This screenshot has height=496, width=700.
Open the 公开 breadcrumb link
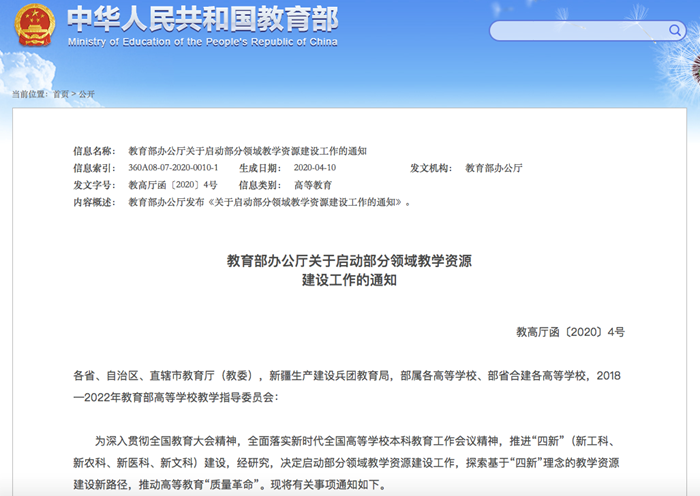[87, 94]
